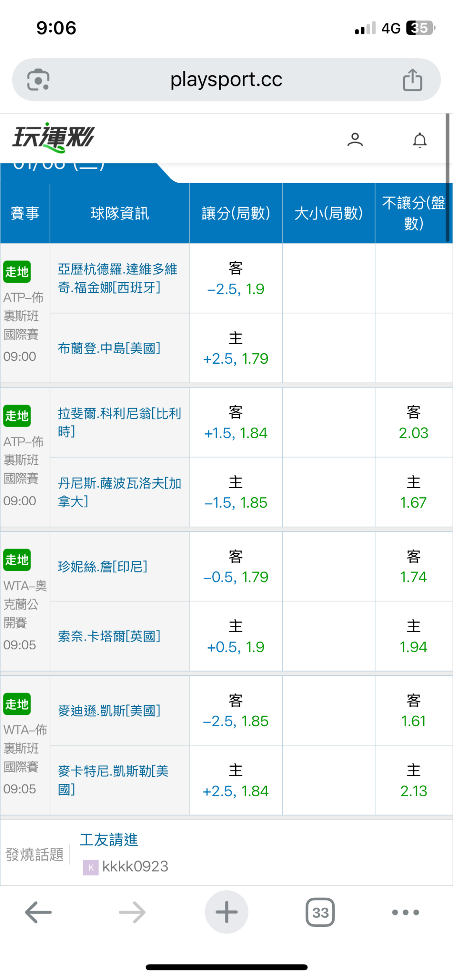Tap the camera search icon in address bar
This screenshot has width=453, height=980.
38,80
